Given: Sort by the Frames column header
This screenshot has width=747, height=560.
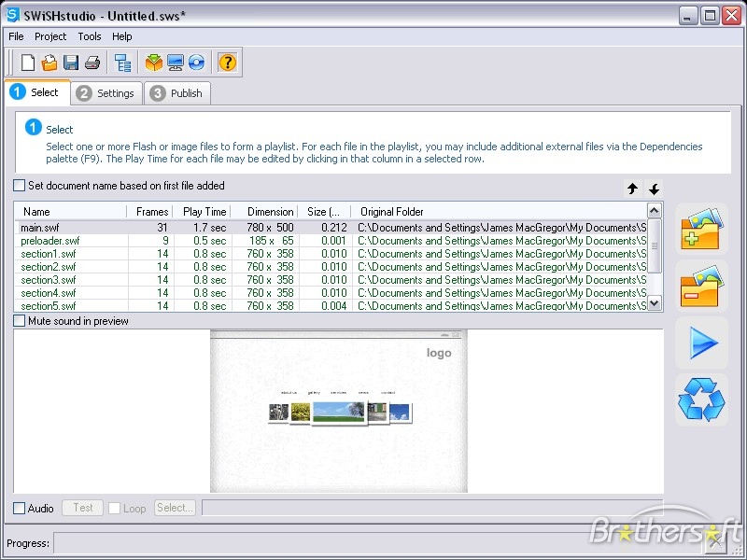Looking at the screenshot, I should tap(149, 212).
